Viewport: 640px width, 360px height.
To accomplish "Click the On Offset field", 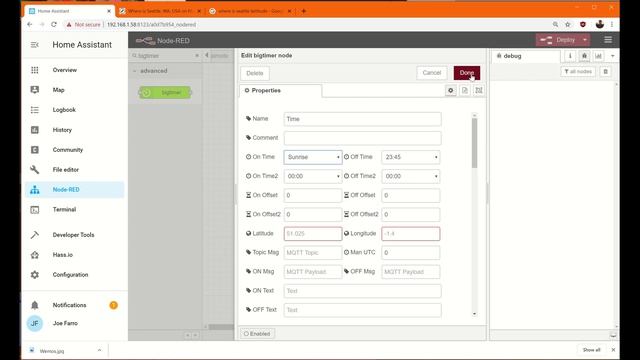I will (x=313, y=196).
